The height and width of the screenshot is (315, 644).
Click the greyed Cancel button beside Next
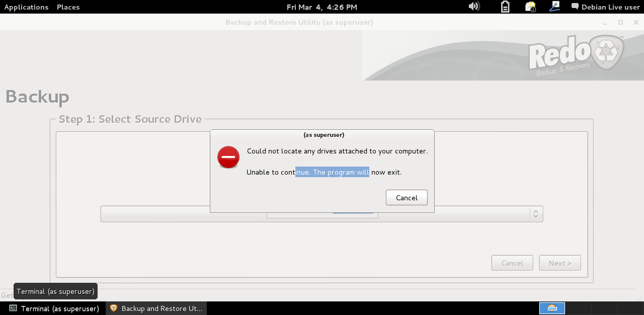(512, 263)
